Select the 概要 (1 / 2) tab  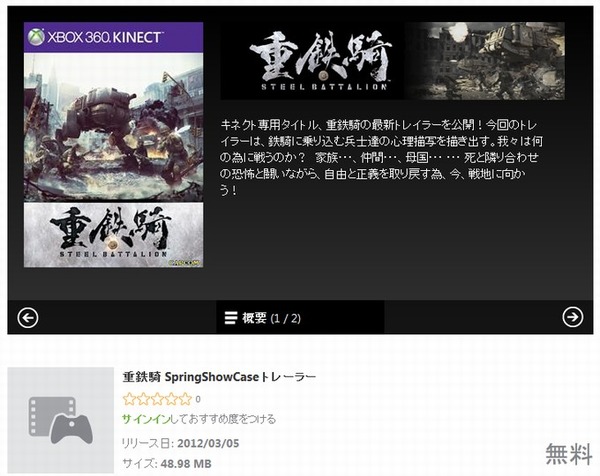coord(300,317)
